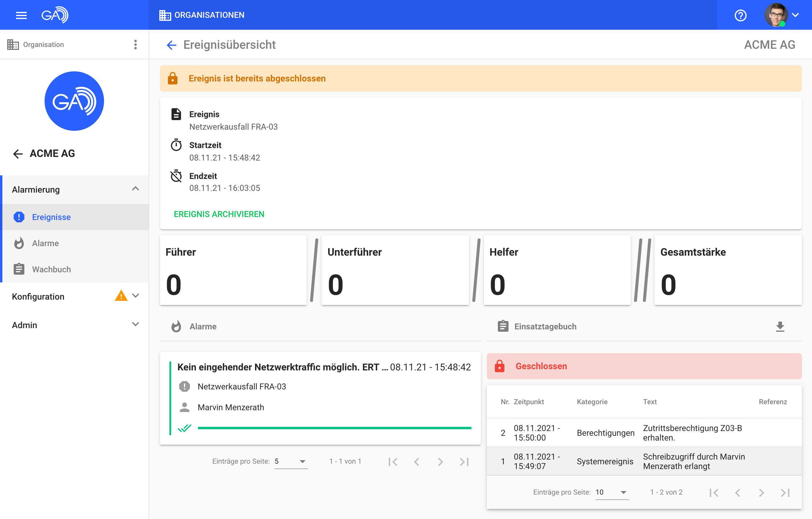Open Alarme entries per page dropdown
Image resolution: width=812 pixels, height=519 pixels.
point(291,461)
